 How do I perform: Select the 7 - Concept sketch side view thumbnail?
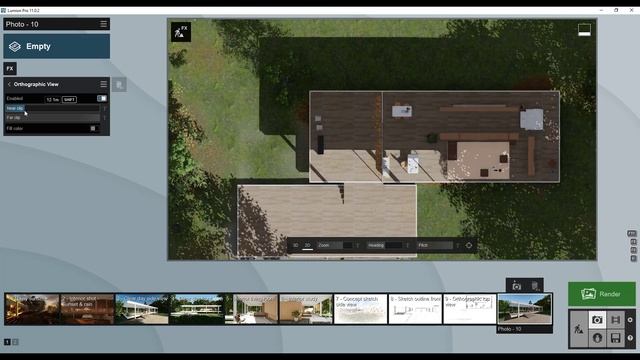(x=360, y=309)
